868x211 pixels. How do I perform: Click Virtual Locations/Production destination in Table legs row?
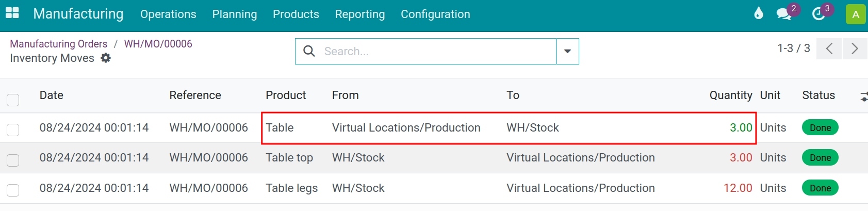(581, 188)
